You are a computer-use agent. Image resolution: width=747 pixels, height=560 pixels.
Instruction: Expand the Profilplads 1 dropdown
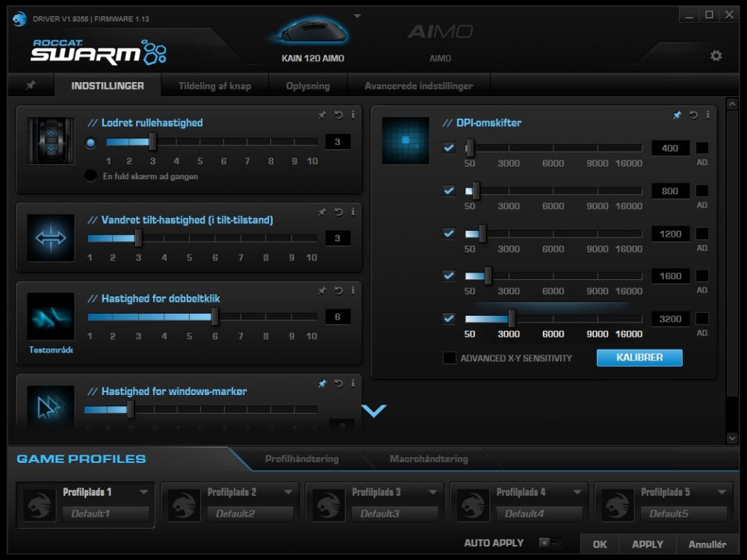[143, 492]
